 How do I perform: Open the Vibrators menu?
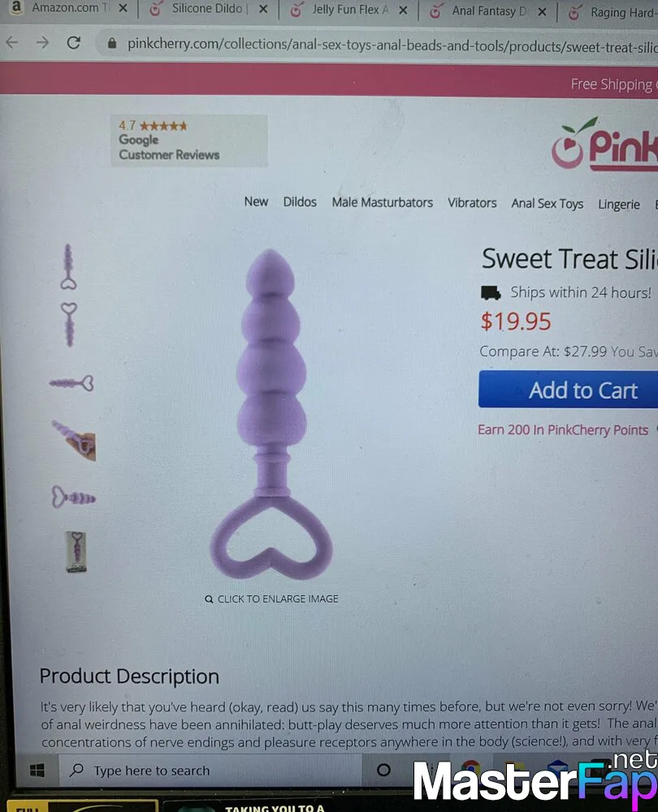(472, 203)
